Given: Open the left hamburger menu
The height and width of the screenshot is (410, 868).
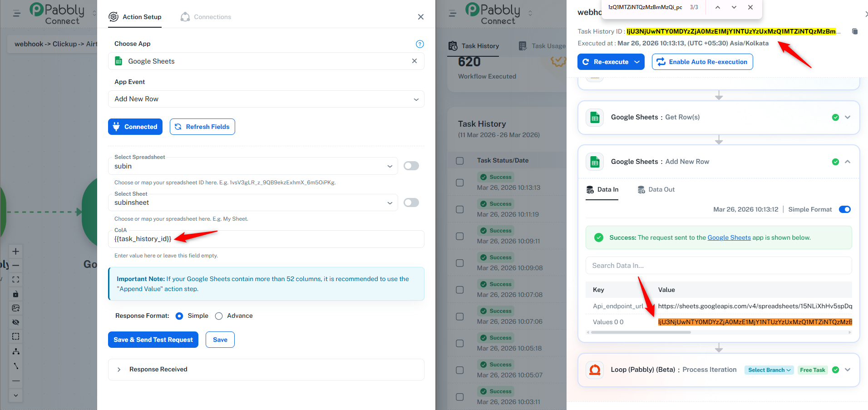Looking at the screenshot, I should pos(17,14).
